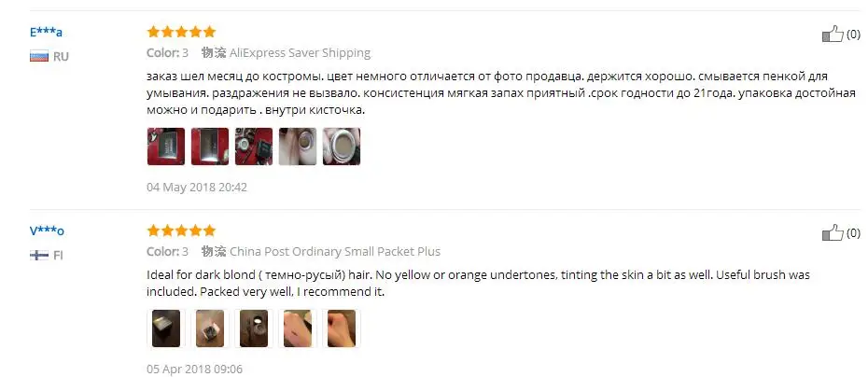Open reviewer name E***a
Image resolution: width=868 pixels, height=377 pixels.
[46, 32]
